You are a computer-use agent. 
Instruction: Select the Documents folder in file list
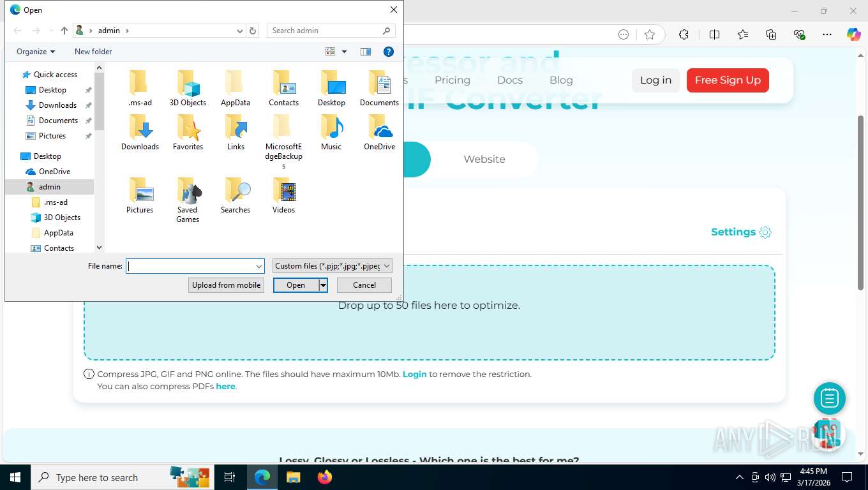pyautogui.click(x=379, y=88)
